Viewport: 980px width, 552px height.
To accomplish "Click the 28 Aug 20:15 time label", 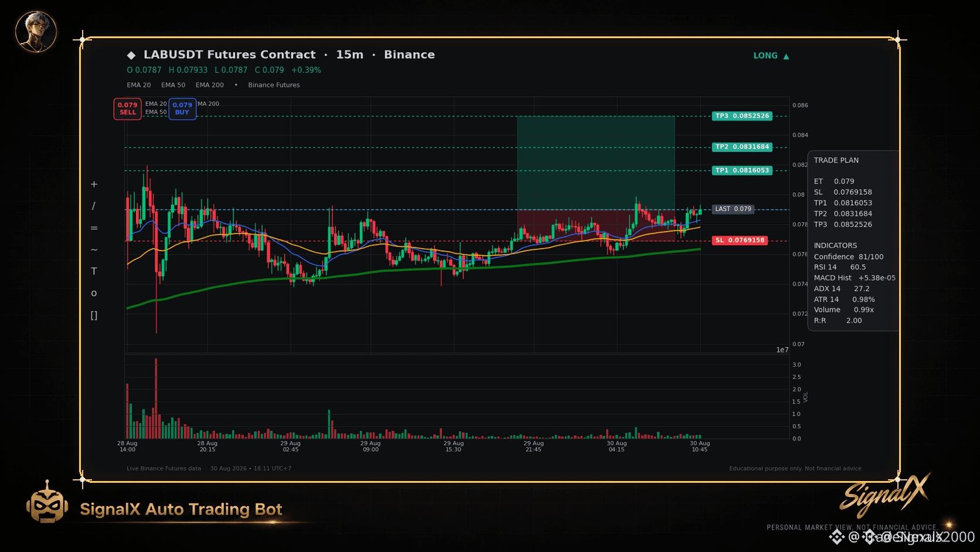I will [x=207, y=446].
